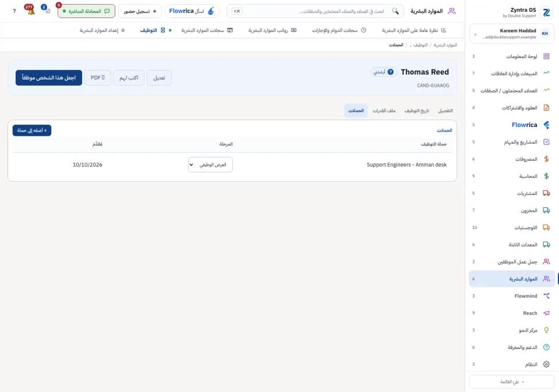Viewport: 559px width, 392px height.
Task: Click the search magnifier icon
Action: point(395,11)
